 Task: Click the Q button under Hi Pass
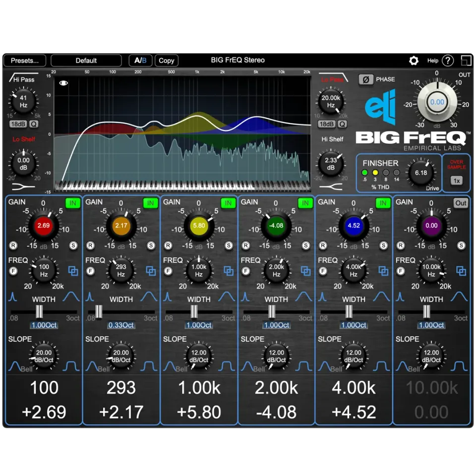[34, 124]
